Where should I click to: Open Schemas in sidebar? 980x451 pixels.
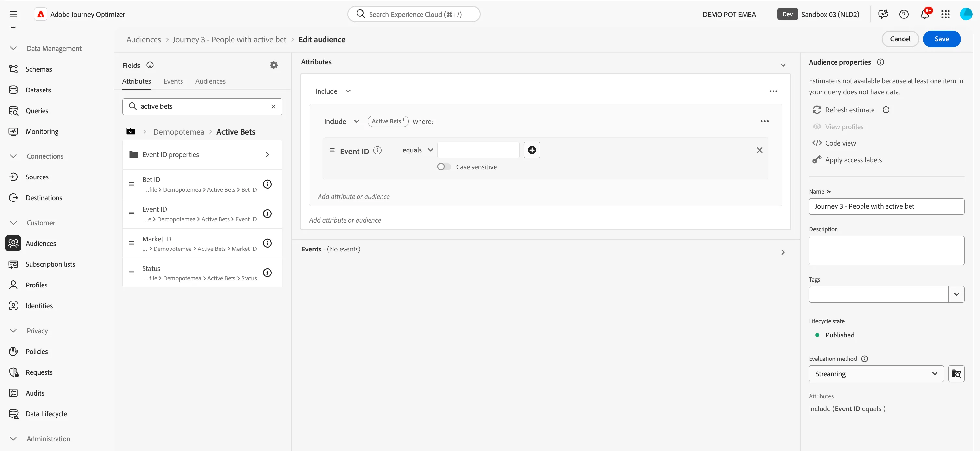tap(38, 69)
